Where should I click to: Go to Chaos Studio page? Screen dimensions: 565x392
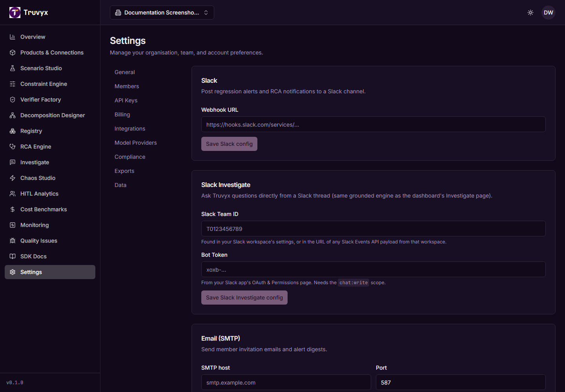click(50, 178)
